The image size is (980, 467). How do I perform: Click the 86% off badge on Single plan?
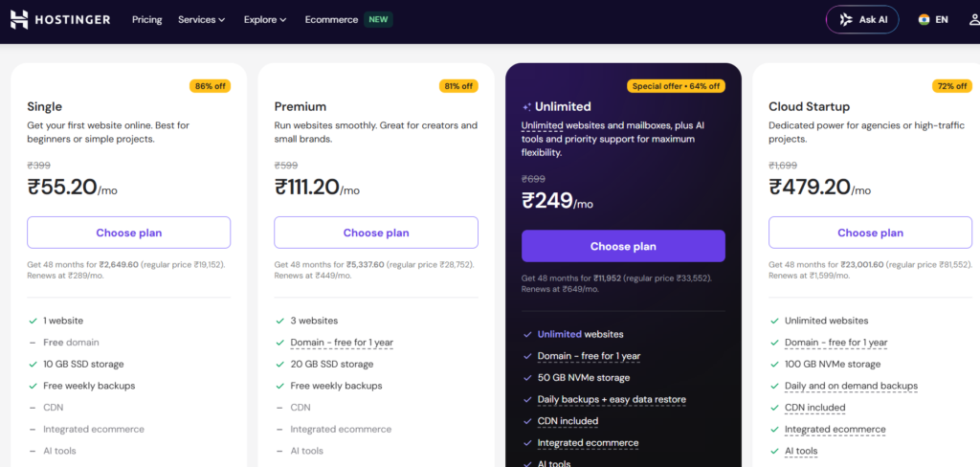(210, 85)
